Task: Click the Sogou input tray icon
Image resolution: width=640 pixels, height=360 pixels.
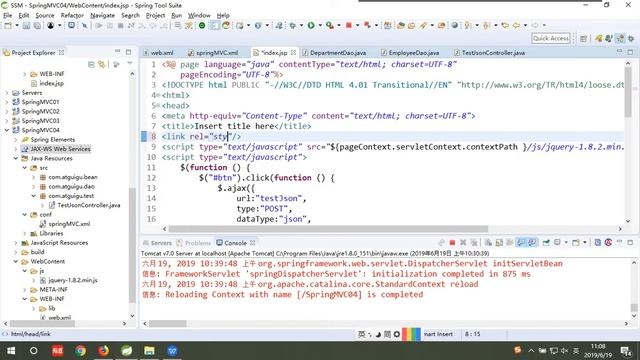Action: (x=518, y=350)
